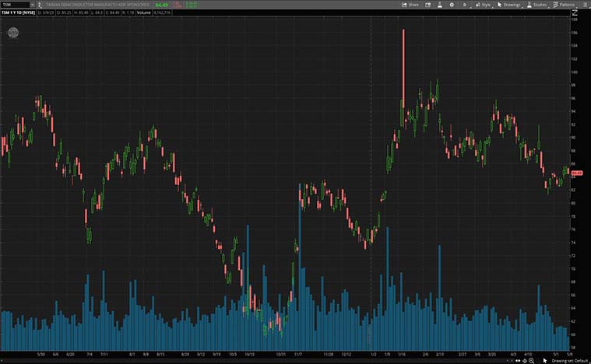Viewport: 591px width, 364px height.
Task: Open Drawing set: Default selector
Action: point(569,361)
